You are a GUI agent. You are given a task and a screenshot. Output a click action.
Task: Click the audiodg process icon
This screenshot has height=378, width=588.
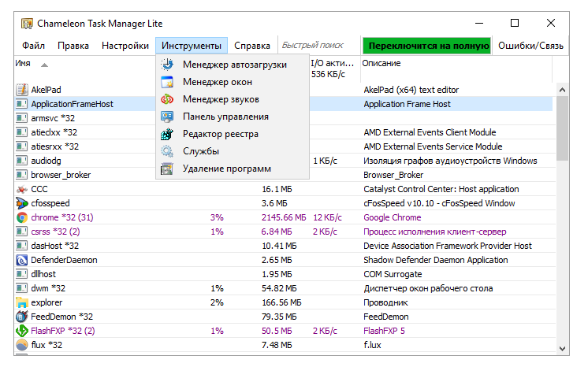22,161
